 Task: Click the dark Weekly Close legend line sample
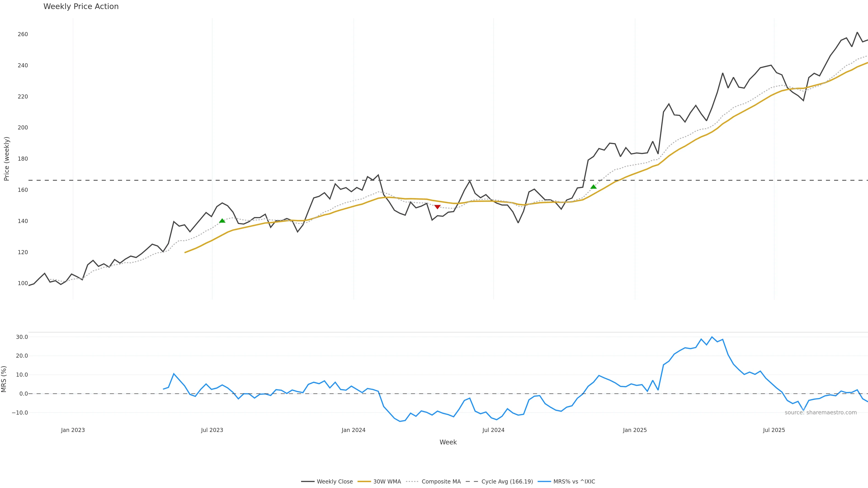click(308, 482)
